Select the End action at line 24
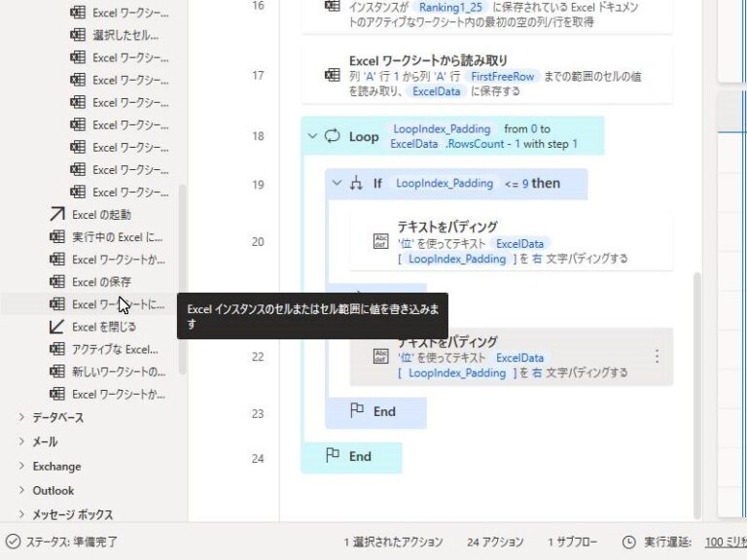Image resolution: width=747 pixels, height=560 pixels. 351,457
